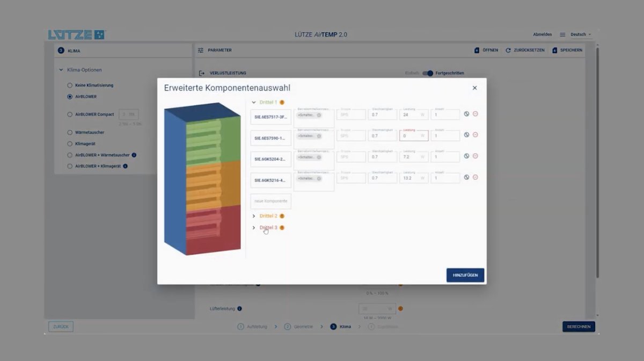This screenshot has height=361, width=644.
Task: Click the orange warning icon next to Drittel 2
Action: (282, 216)
